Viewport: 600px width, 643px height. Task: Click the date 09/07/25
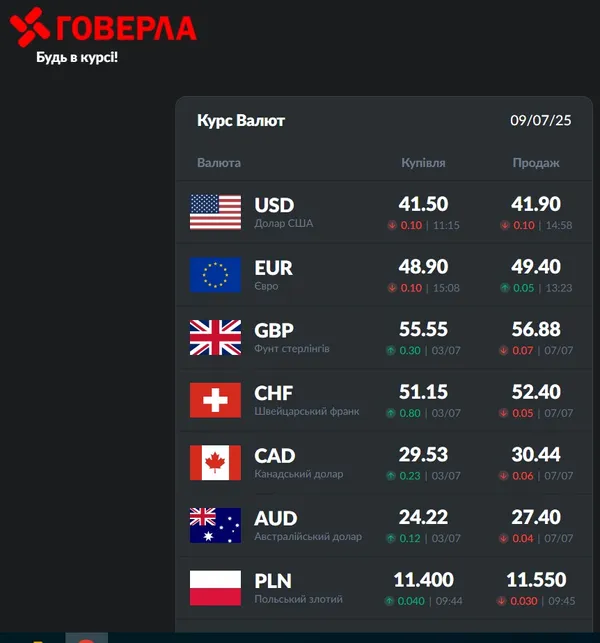(541, 120)
